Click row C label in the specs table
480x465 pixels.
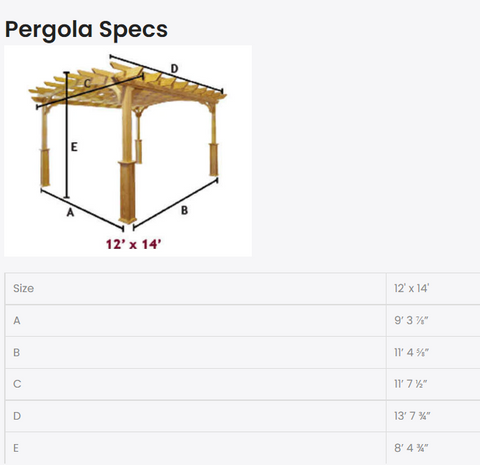17,384
